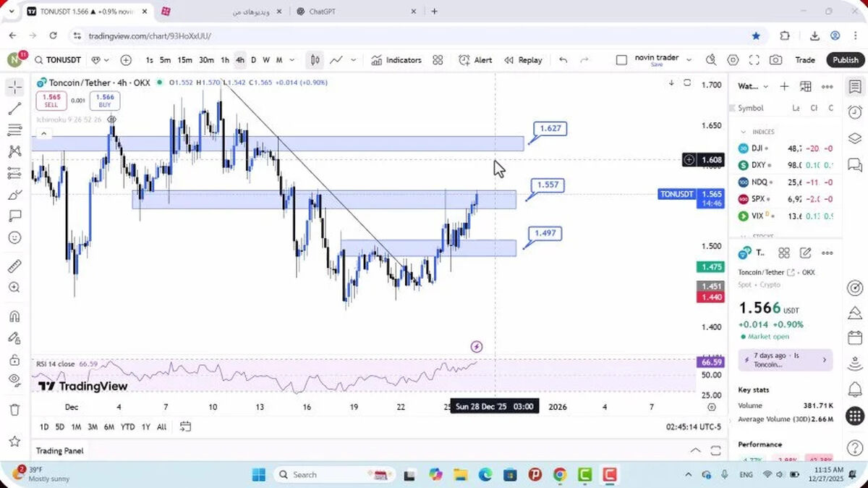The height and width of the screenshot is (488, 868).
Task: Select the D daily timeframe
Action: 253,60
